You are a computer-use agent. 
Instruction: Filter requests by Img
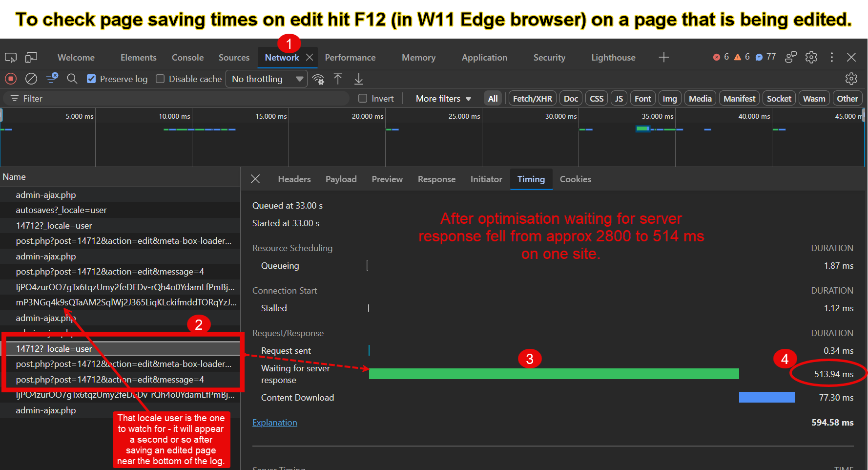tap(670, 99)
